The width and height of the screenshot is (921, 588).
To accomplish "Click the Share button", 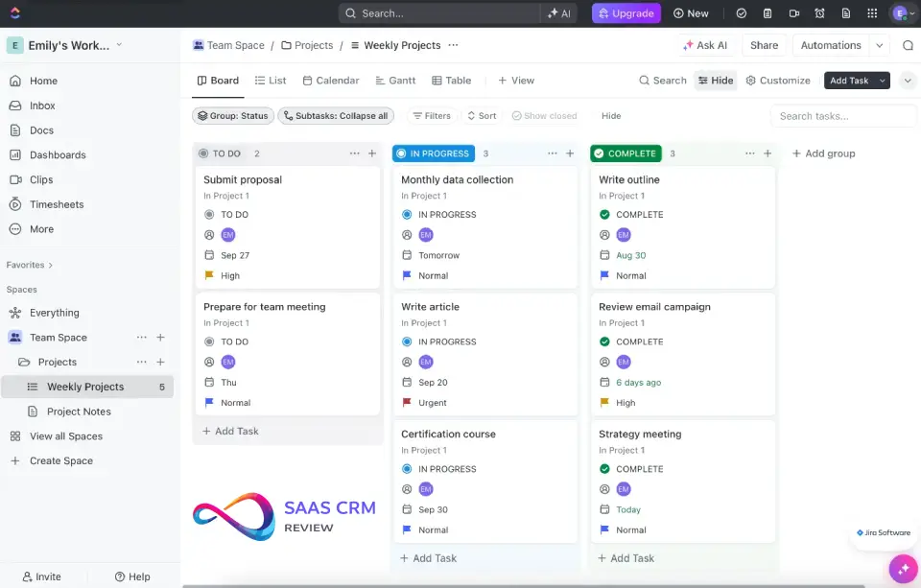I will point(764,45).
